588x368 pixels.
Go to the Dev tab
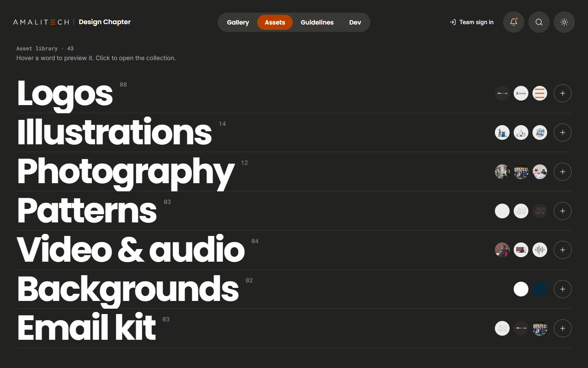click(355, 22)
